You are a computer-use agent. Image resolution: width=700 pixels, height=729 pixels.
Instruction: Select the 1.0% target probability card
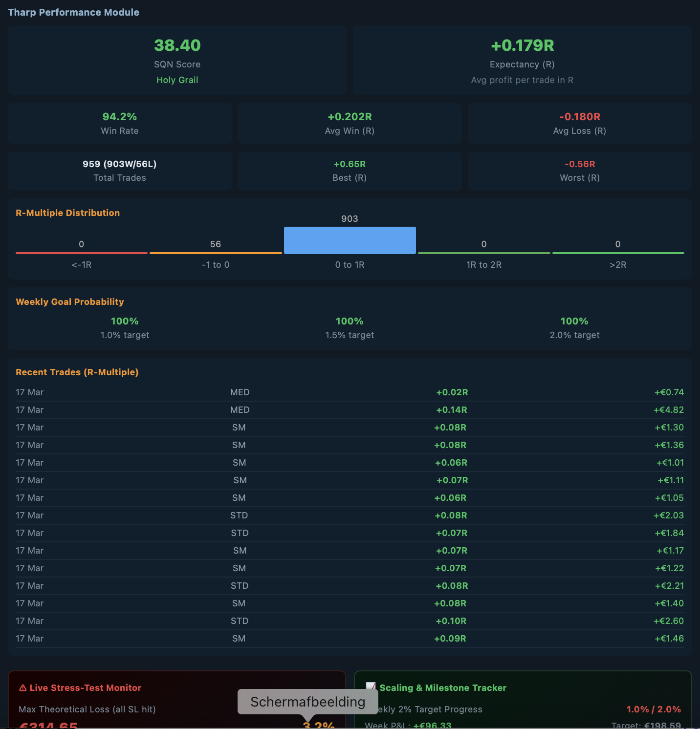tap(125, 327)
